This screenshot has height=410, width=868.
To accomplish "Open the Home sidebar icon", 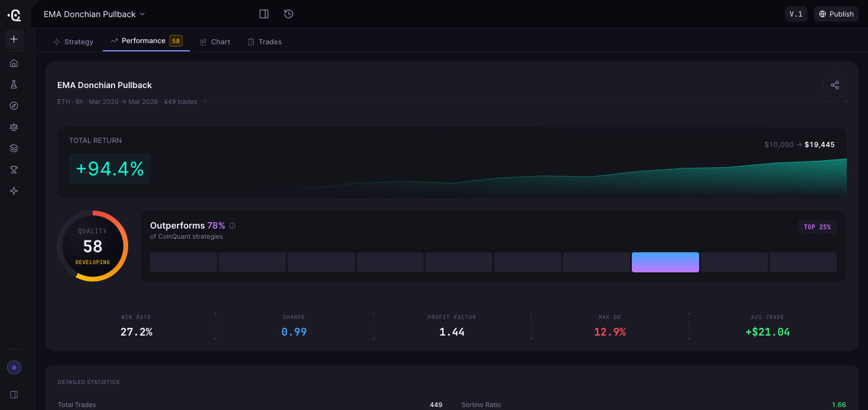I will (14, 63).
